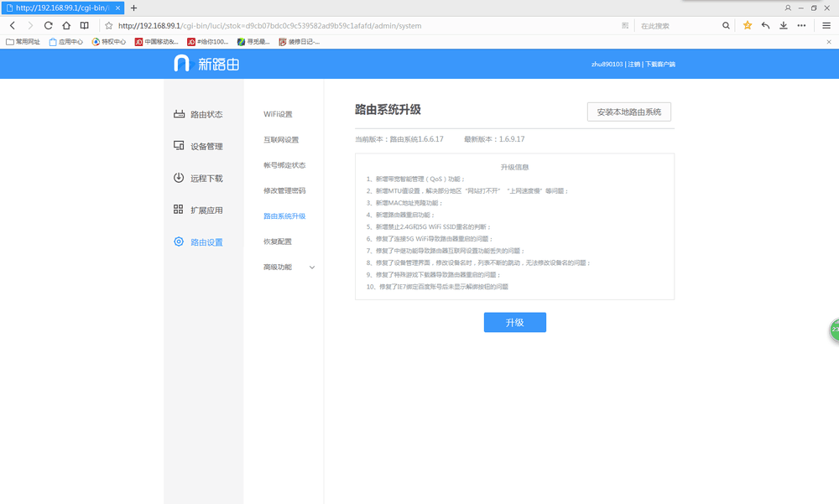Open the browser hamburger menu
Image resolution: width=839 pixels, height=504 pixels.
point(826,26)
